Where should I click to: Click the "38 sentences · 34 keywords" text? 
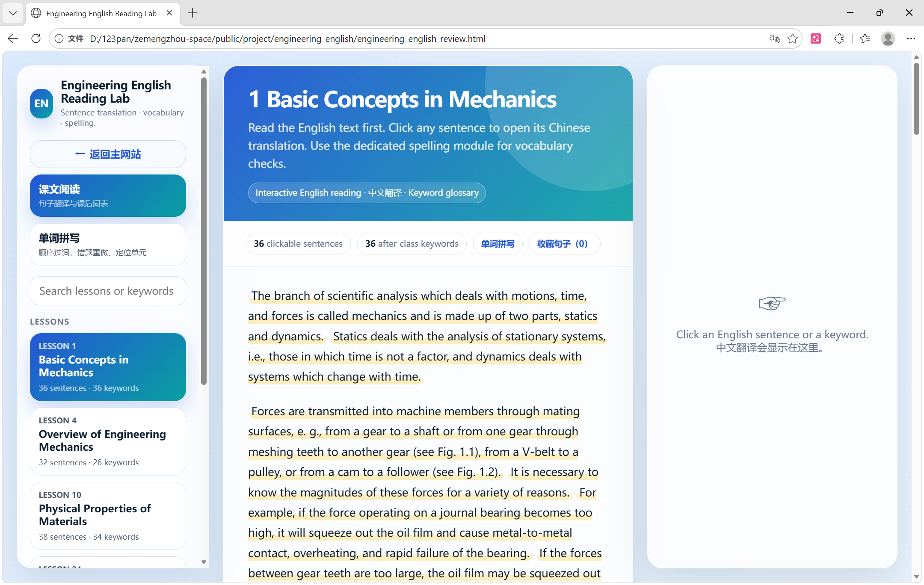click(x=89, y=537)
